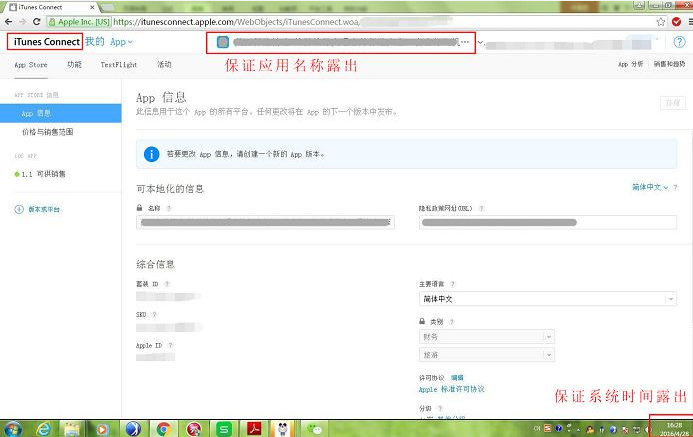
Task: Click the help question mark icon in header
Action: [679, 41]
